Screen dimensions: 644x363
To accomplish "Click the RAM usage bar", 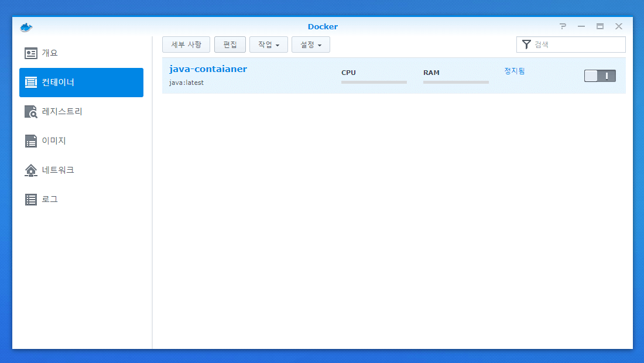I will coord(456,82).
